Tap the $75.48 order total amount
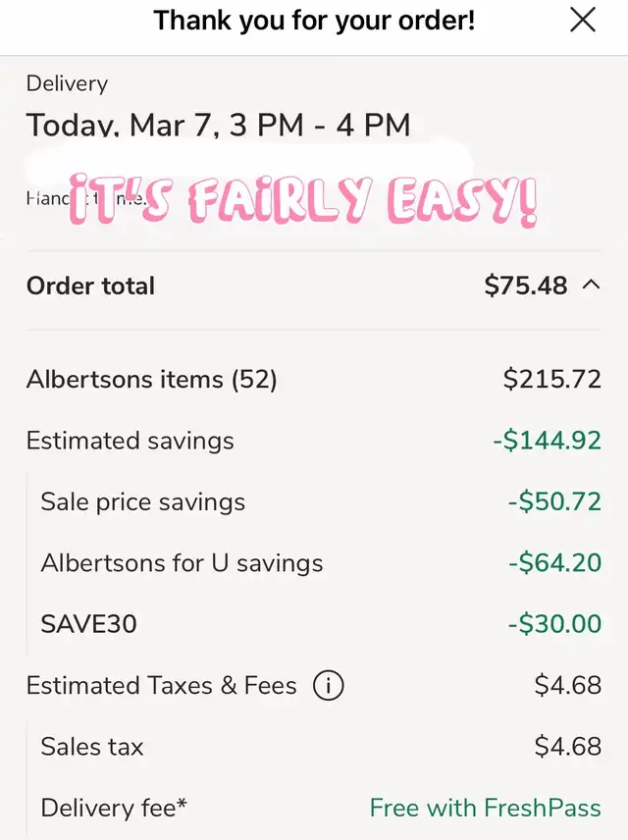 526,286
